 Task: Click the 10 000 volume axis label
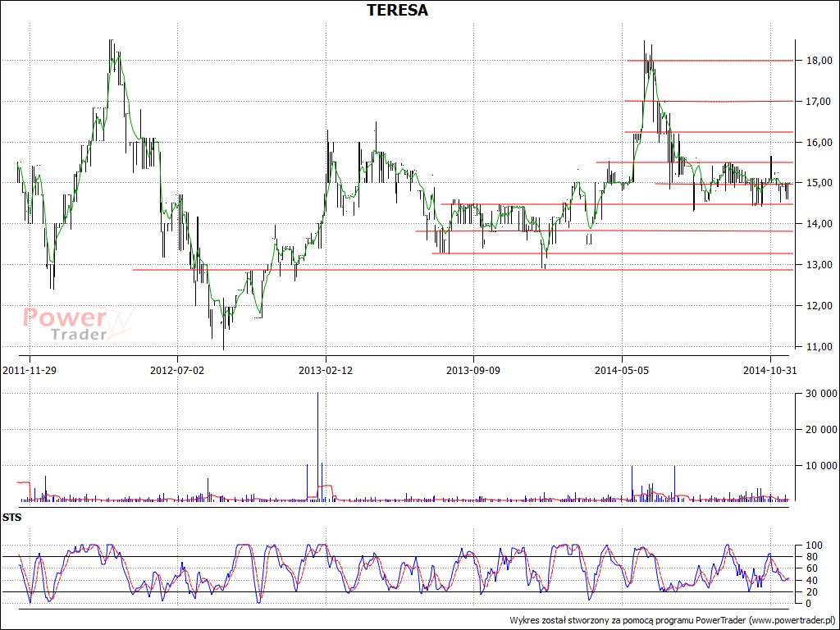[x=819, y=466]
